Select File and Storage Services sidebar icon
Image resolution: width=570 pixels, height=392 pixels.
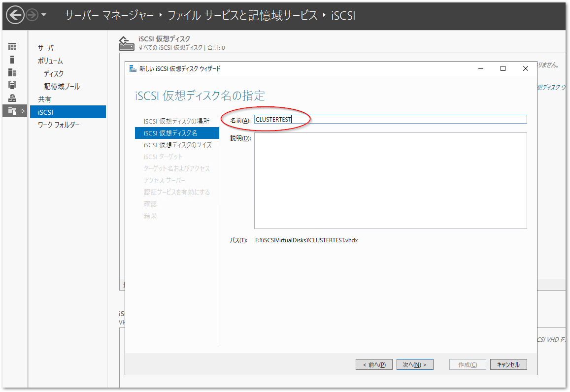click(x=12, y=111)
